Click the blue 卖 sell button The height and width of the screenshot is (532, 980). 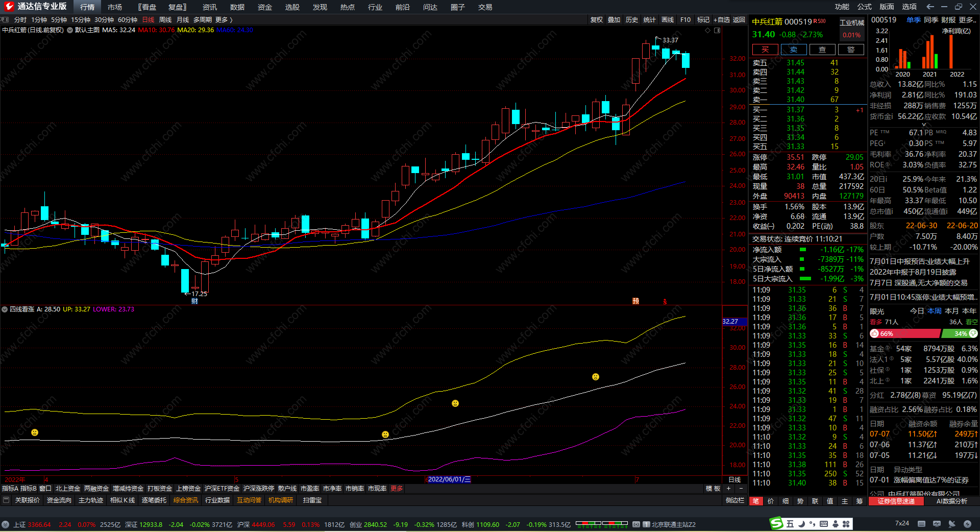(x=794, y=50)
